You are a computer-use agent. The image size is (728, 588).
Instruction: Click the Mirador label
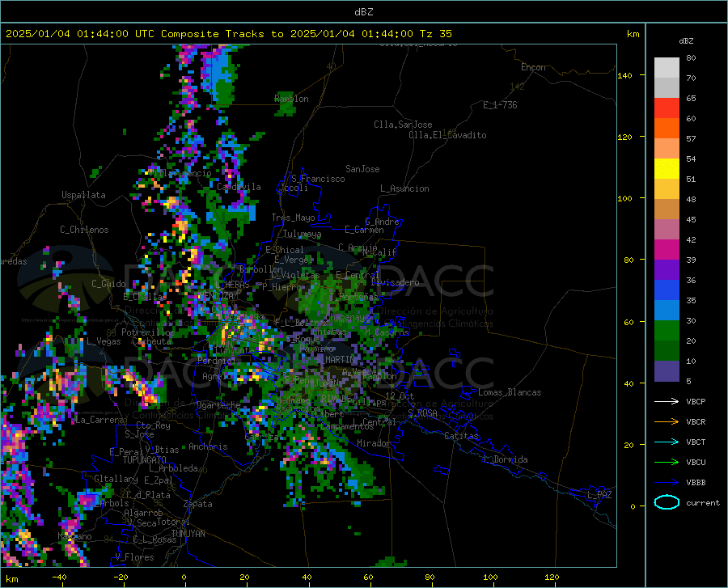pos(374,443)
